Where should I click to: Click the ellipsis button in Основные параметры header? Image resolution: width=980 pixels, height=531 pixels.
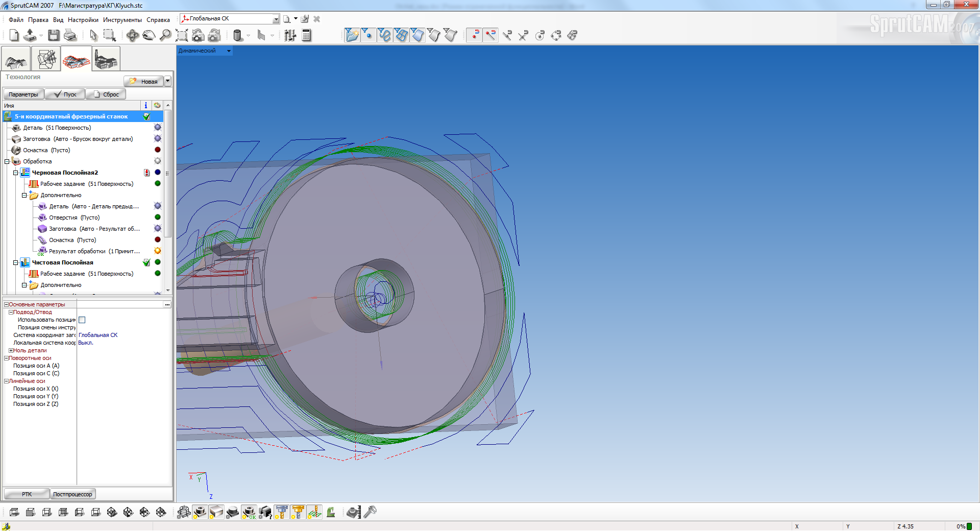167,304
